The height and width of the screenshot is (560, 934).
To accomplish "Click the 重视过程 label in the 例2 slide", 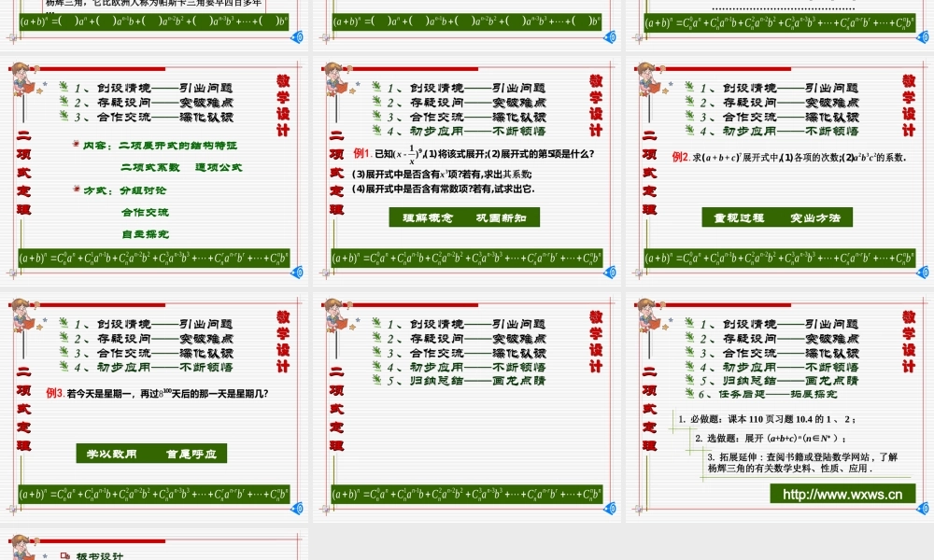I will (739, 217).
